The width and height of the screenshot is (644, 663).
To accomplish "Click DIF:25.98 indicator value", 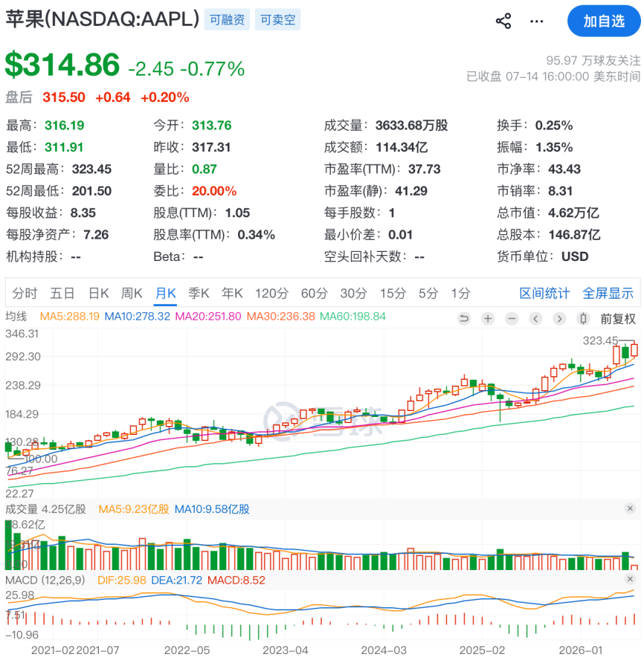I will (122, 580).
